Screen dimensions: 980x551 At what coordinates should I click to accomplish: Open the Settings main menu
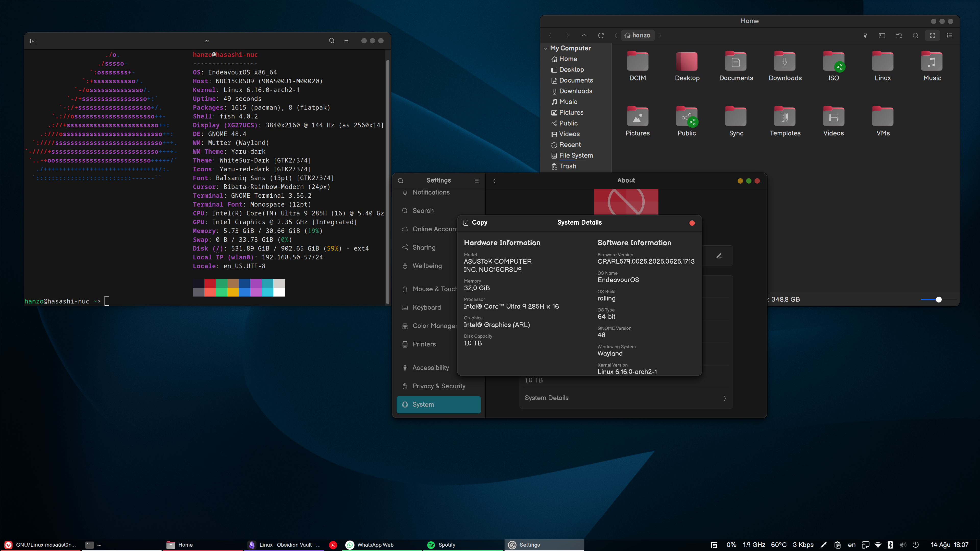coord(476,181)
